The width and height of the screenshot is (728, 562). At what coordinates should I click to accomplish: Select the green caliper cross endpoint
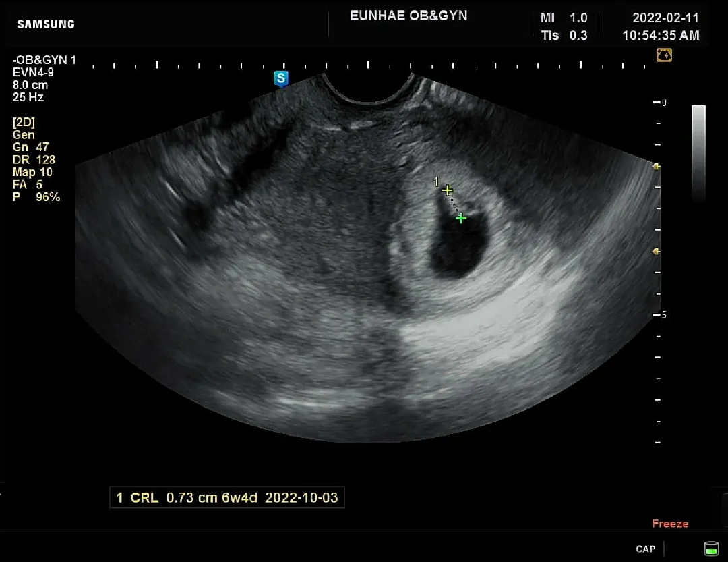(x=460, y=218)
